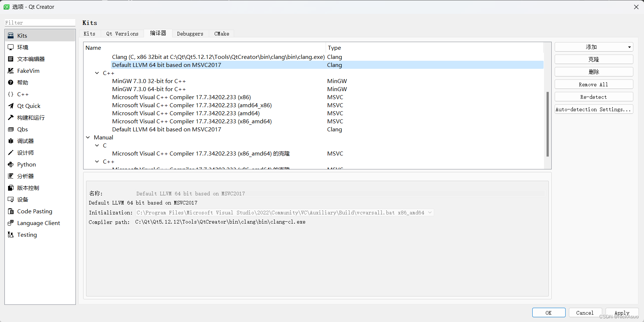This screenshot has width=644, height=322.
Task: Click the Cancel button
Action: (x=585, y=312)
